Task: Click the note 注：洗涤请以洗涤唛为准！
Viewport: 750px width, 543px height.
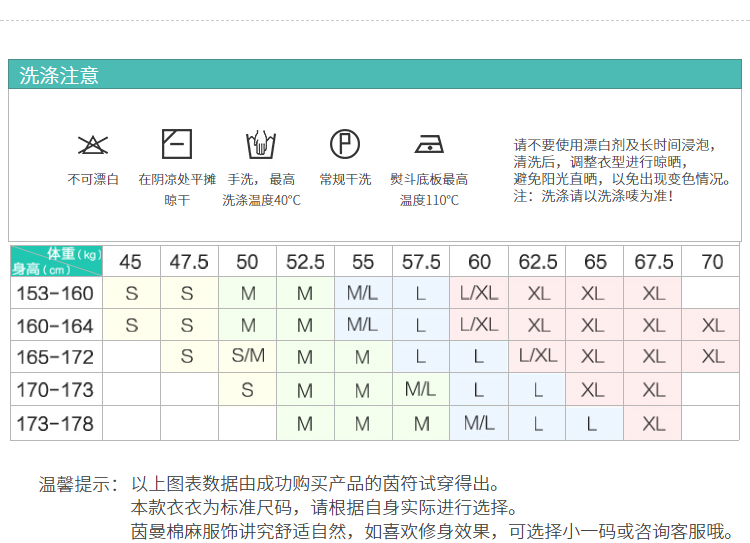Action: tap(594, 196)
